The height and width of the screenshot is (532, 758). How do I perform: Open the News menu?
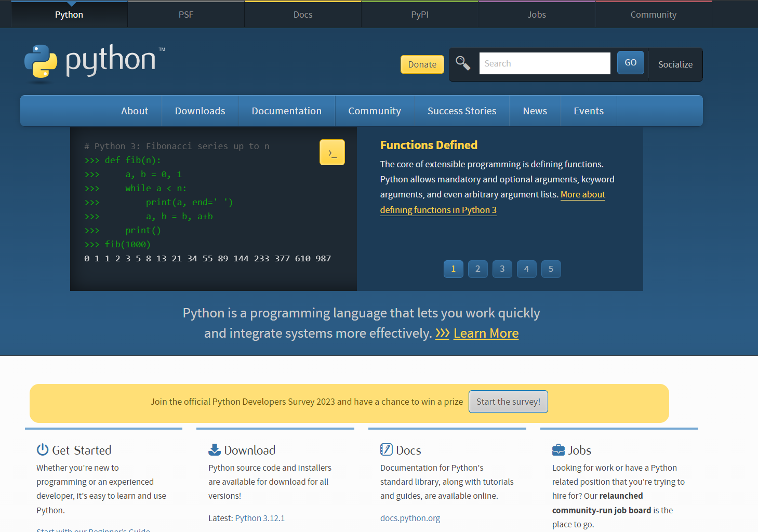click(535, 111)
